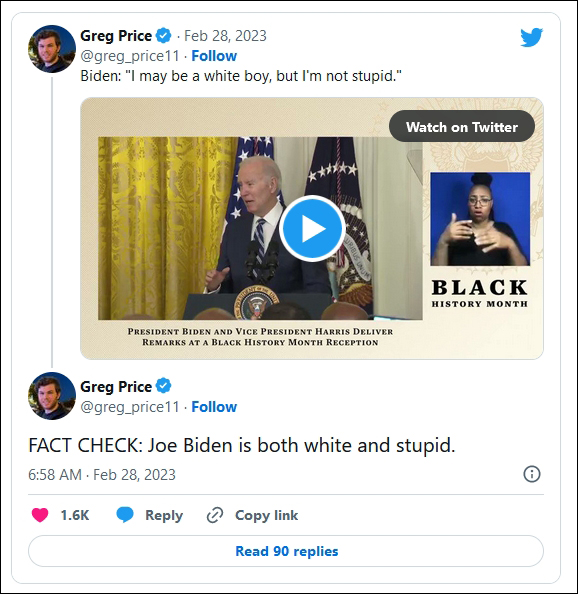This screenshot has width=578, height=594.
Task: Click the @greg_price11 handle in the top tweet
Action: (130, 56)
